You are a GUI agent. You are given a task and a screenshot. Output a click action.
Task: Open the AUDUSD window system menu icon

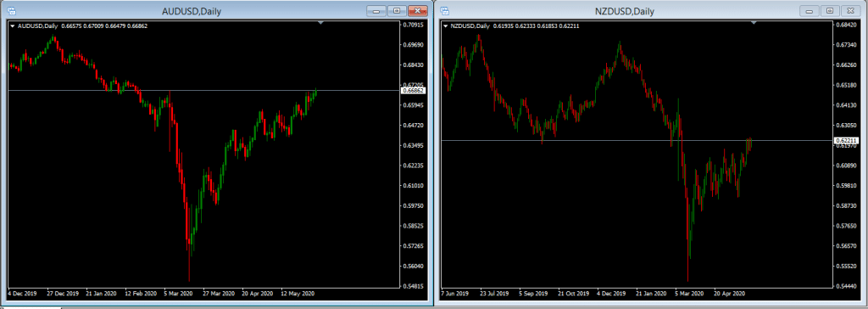[12, 10]
